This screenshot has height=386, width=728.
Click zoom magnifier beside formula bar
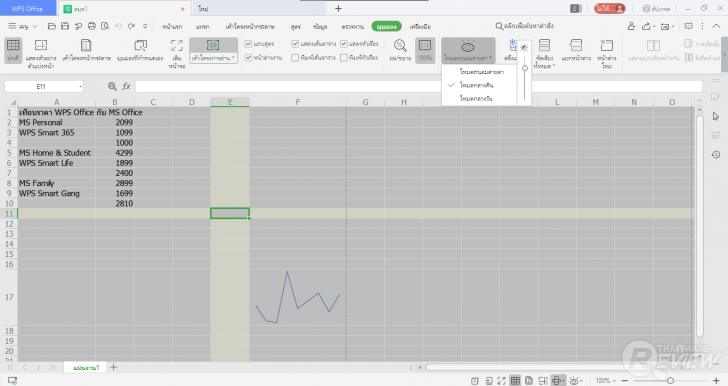pyautogui.click(x=112, y=86)
